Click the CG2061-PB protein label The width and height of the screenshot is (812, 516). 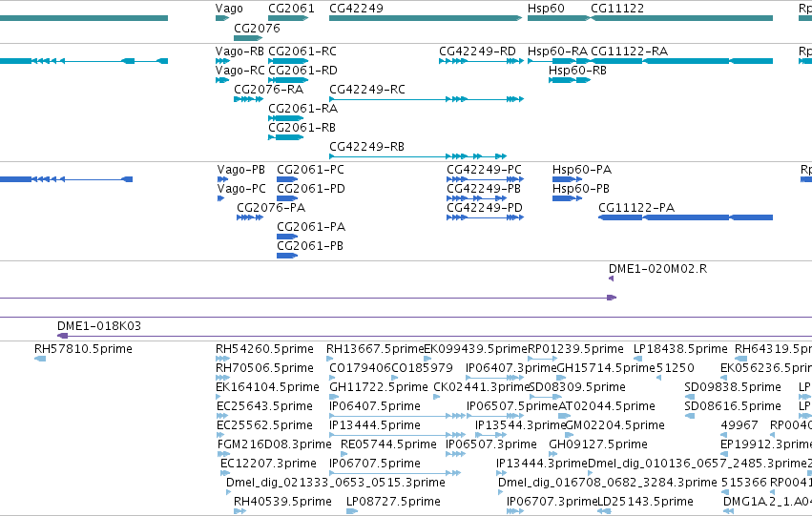click(310, 246)
